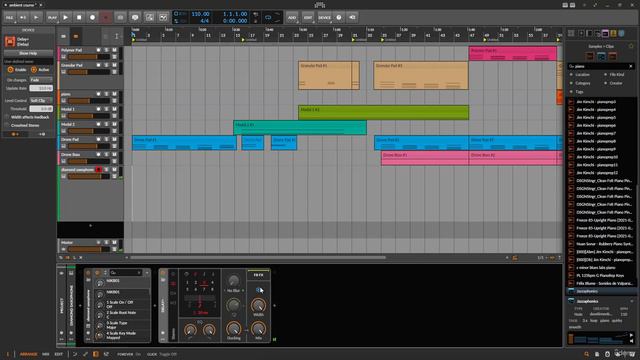Click the help question-mark icon
Image resolution: width=640 pixels, height=360 pixels.
point(339,18)
